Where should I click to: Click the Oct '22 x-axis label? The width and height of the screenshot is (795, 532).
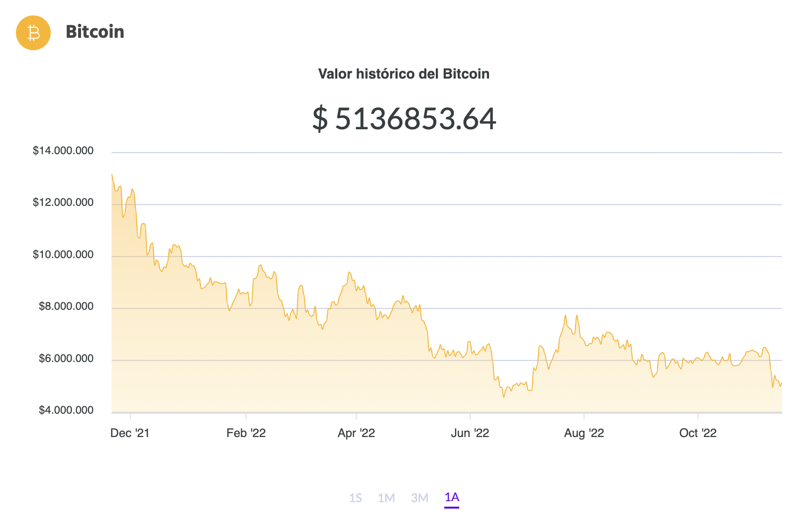698,433
